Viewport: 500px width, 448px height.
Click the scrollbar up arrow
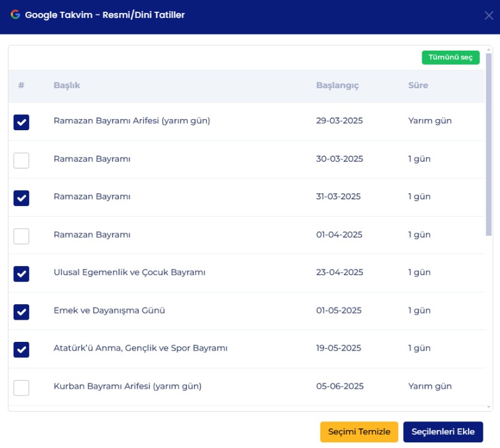(489, 49)
